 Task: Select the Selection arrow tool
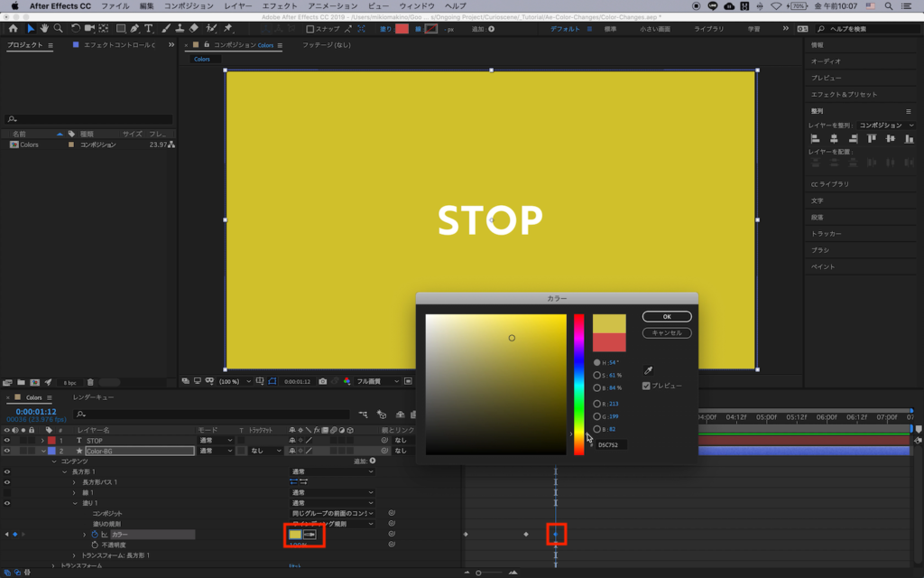[31, 28]
